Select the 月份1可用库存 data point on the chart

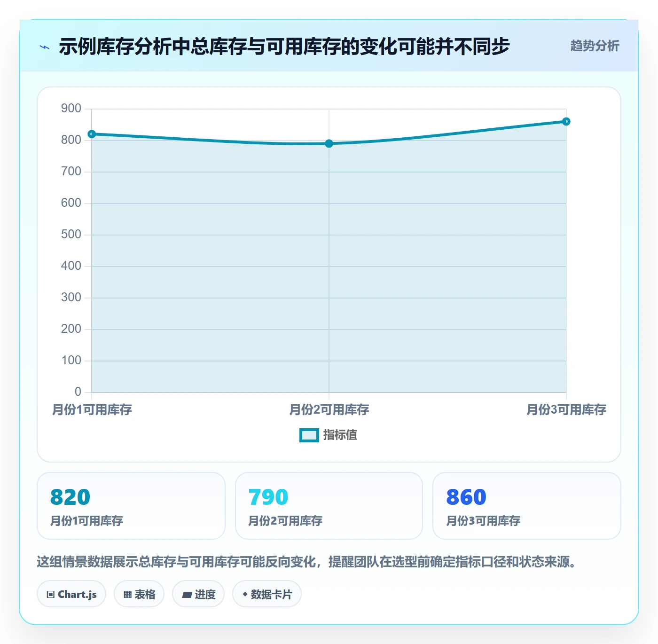pyautogui.click(x=92, y=134)
